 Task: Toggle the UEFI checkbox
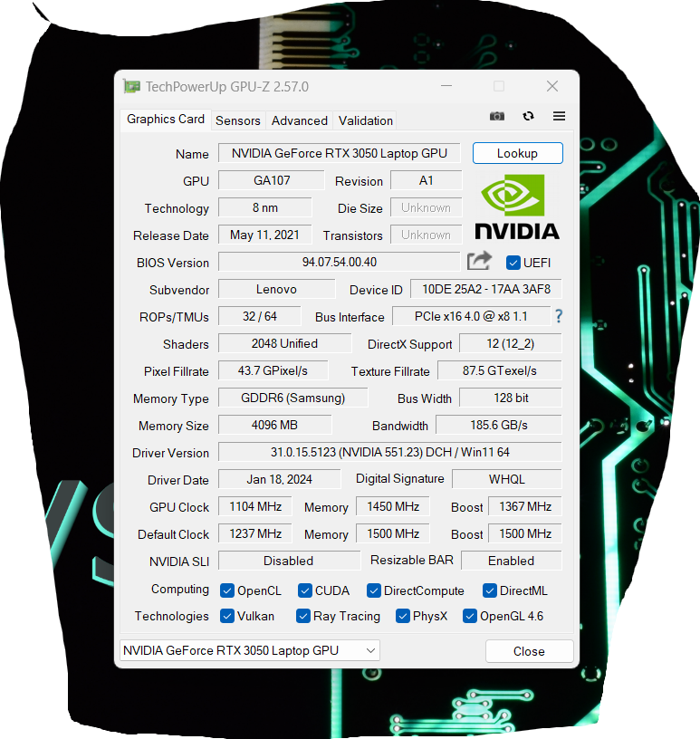pyautogui.click(x=513, y=263)
